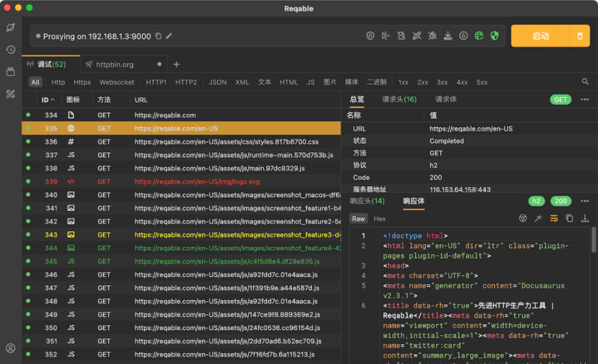Switch to the 调试(52) tab
The width and height of the screenshot is (598, 364).
pos(51,64)
